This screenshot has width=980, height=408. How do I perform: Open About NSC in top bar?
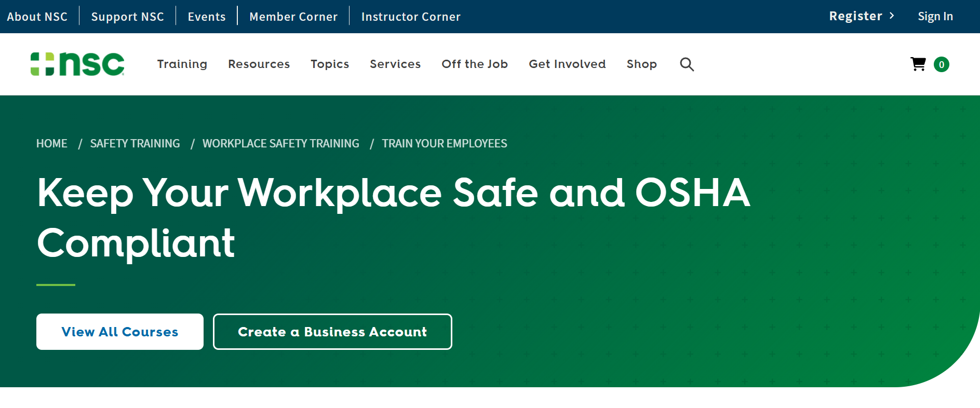coord(37,17)
